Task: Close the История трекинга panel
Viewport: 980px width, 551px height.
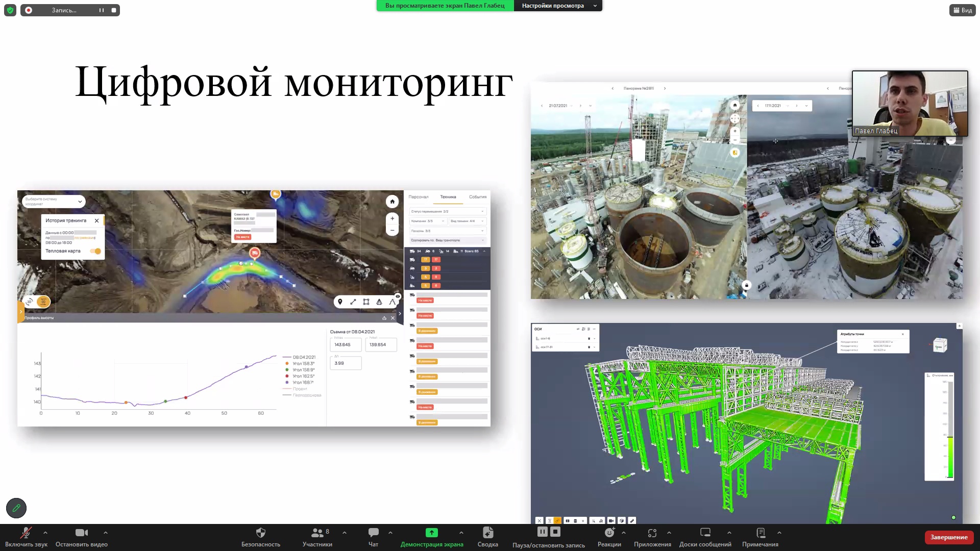Action: [96, 221]
